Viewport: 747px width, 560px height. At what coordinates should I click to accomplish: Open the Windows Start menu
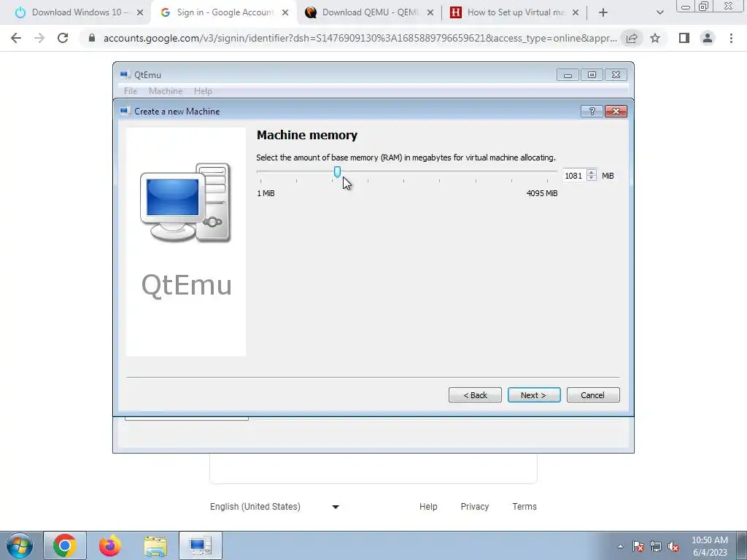coord(20,545)
